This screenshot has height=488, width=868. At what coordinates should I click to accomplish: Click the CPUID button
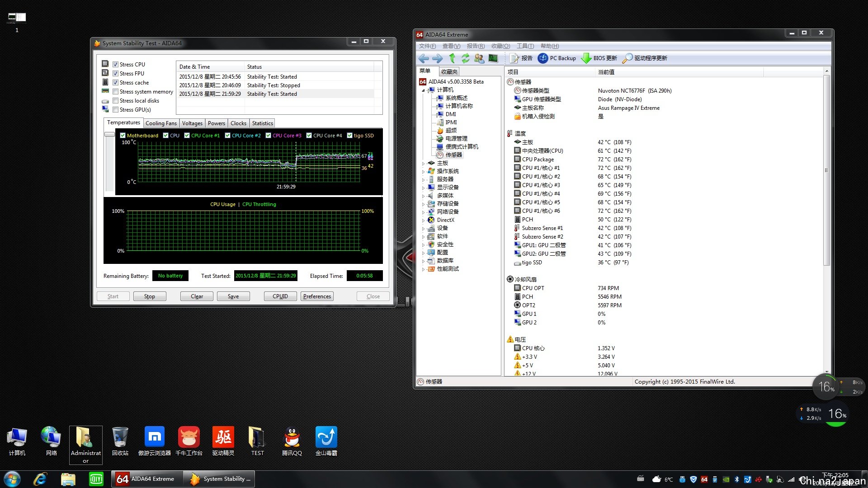coord(280,296)
